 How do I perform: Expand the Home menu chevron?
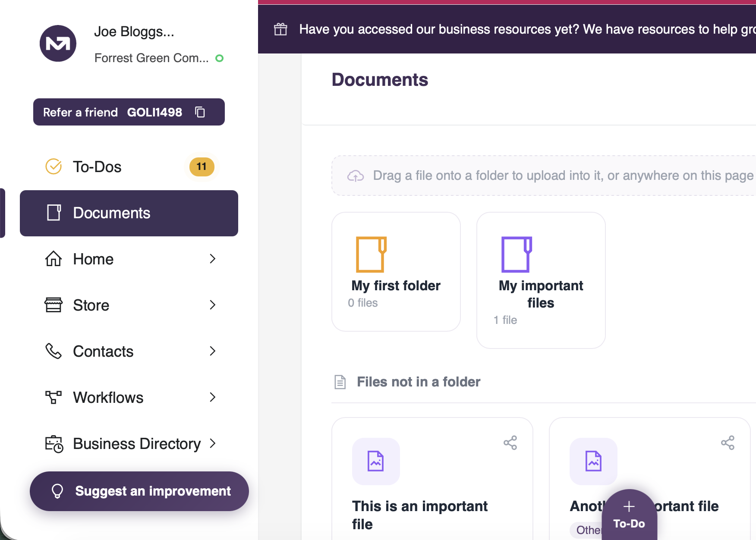coord(212,259)
